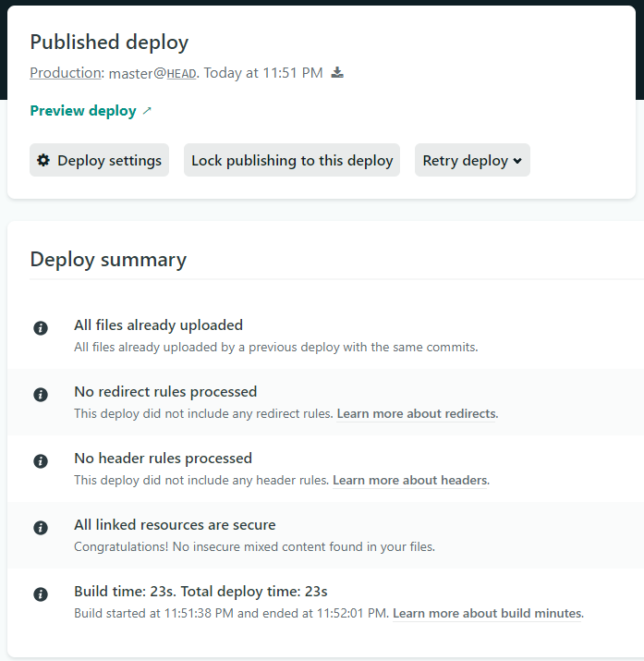Expand the Retry deploy dropdown

471,160
